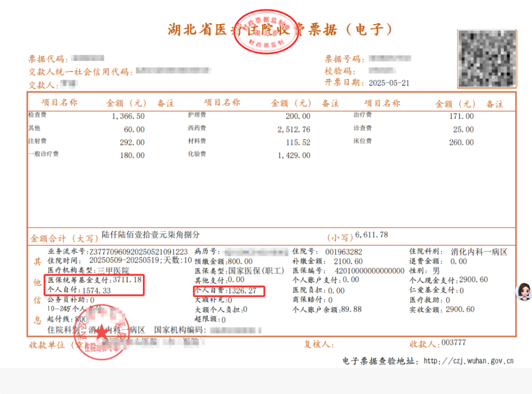The width and height of the screenshot is (532, 394).
Task: Click the 西药费 amount 2,512.76
Action: coord(293,130)
